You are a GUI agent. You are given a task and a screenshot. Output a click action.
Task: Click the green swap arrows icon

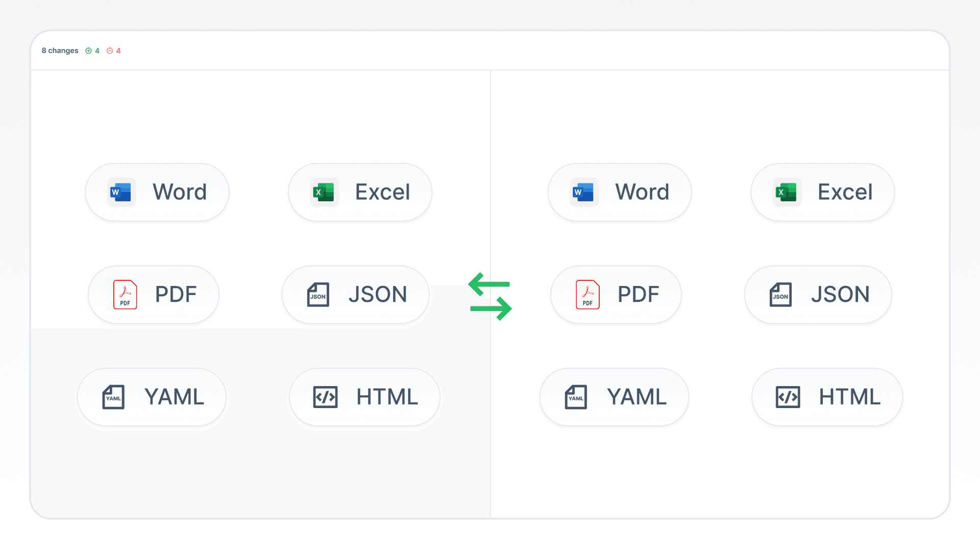[490, 296]
